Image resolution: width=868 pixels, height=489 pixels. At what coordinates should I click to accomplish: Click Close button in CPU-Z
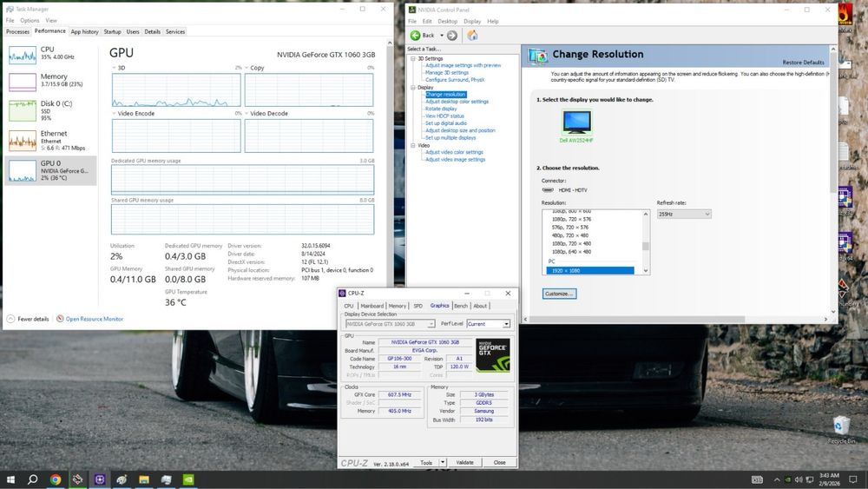[x=499, y=462]
